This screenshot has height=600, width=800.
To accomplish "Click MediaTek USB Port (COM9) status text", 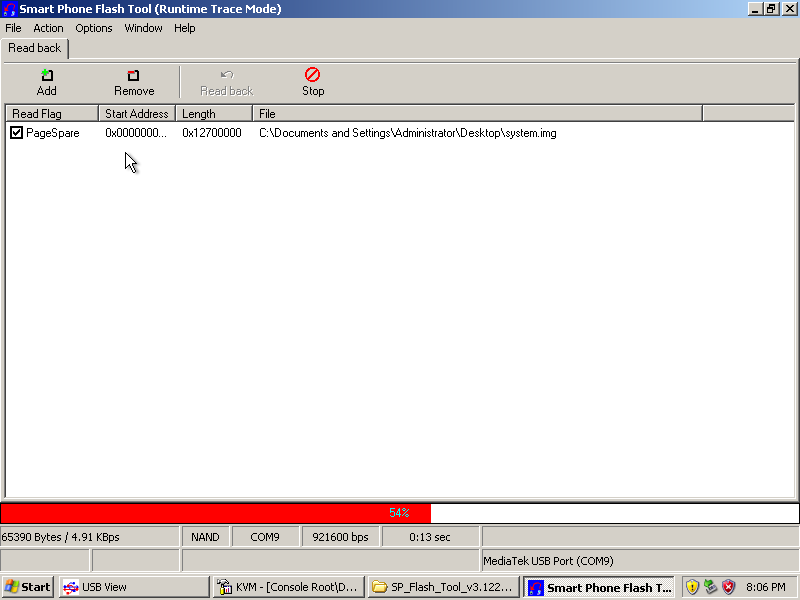I will 548,561.
